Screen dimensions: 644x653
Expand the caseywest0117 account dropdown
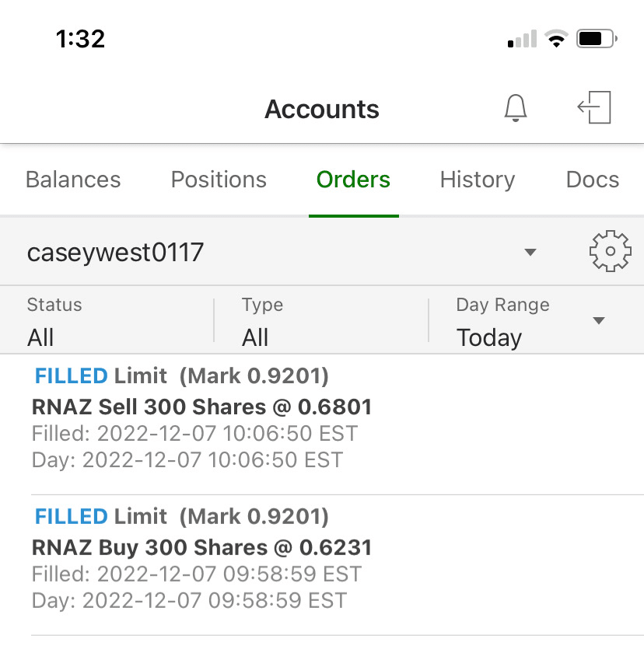tap(530, 252)
